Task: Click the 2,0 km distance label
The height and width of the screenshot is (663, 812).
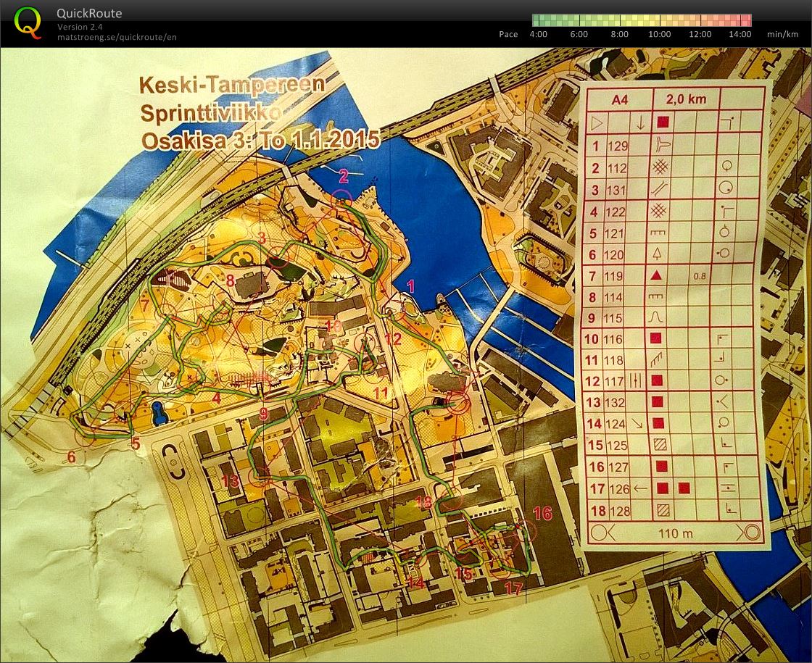Action: (685, 98)
